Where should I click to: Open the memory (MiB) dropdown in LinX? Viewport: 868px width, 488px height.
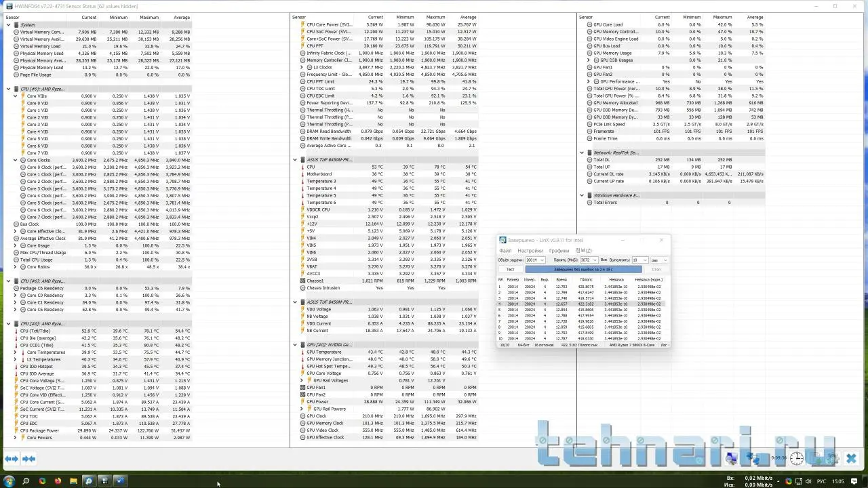[595, 260]
